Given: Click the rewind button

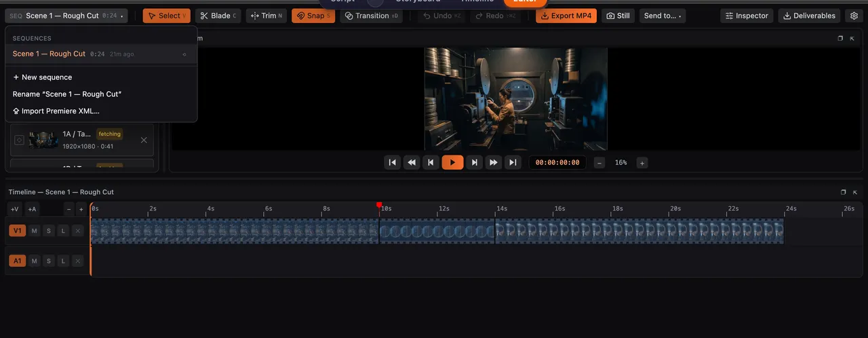Looking at the screenshot, I should click(411, 162).
